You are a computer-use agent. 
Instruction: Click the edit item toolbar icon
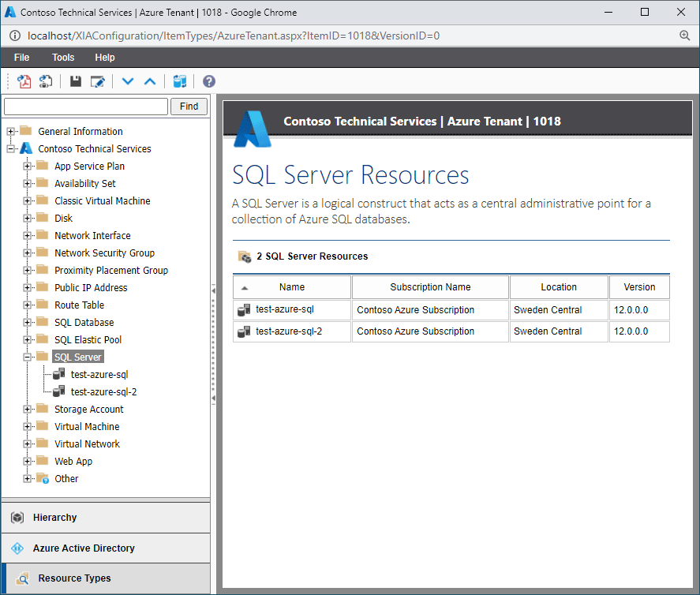point(97,81)
